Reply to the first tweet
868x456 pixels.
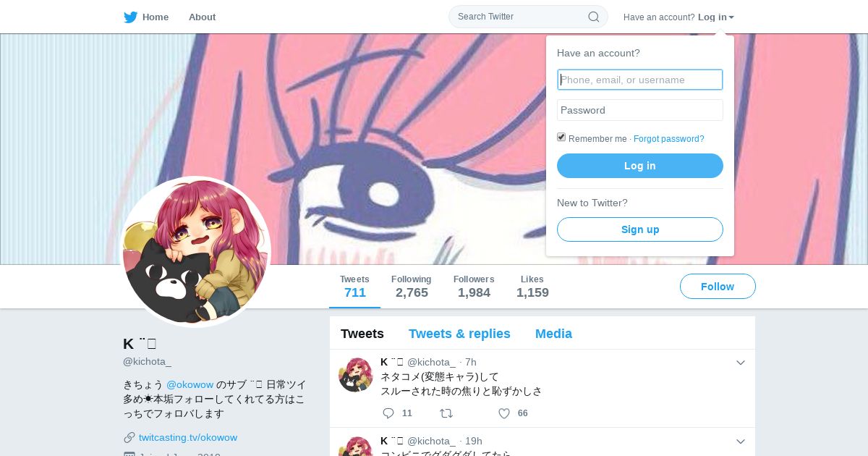[x=388, y=413]
